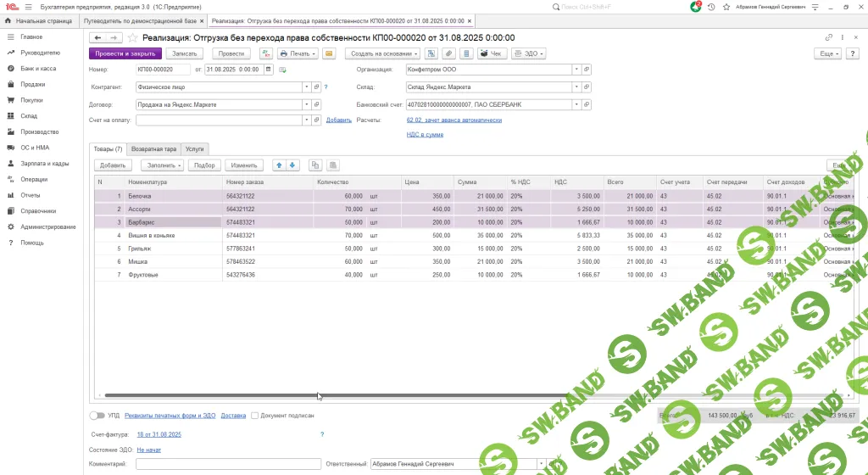Check the Документ подписан checkbox
868x475 pixels.
click(x=254, y=416)
